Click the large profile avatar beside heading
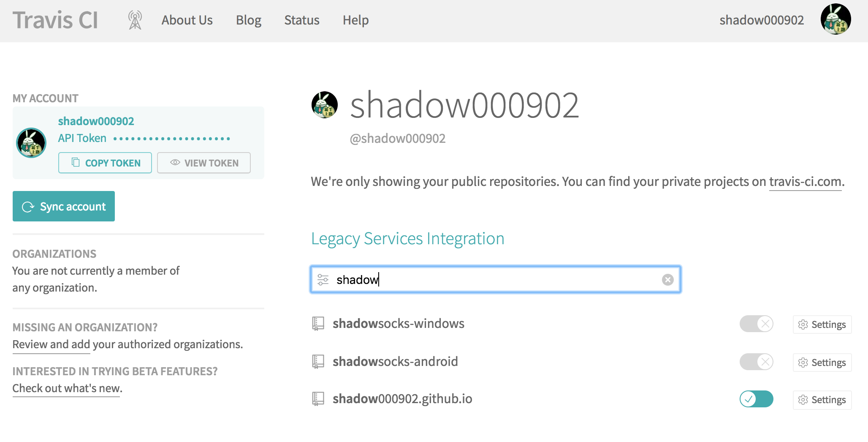This screenshot has height=442, width=868. 325,105
